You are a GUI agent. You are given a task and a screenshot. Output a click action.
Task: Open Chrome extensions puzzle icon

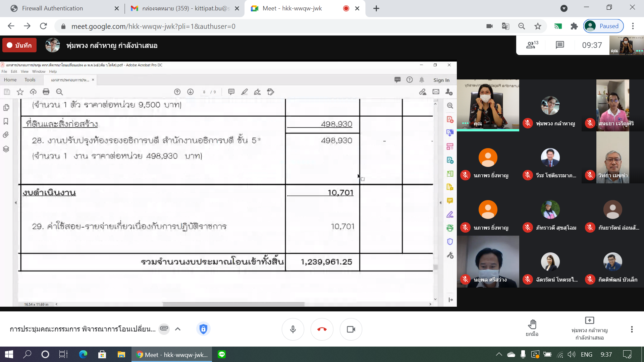[x=574, y=26]
